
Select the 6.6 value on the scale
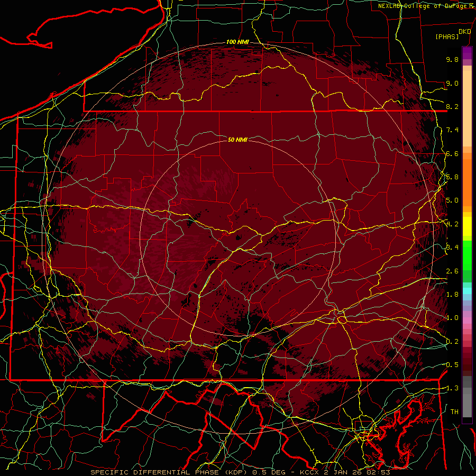(x=452, y=153)
